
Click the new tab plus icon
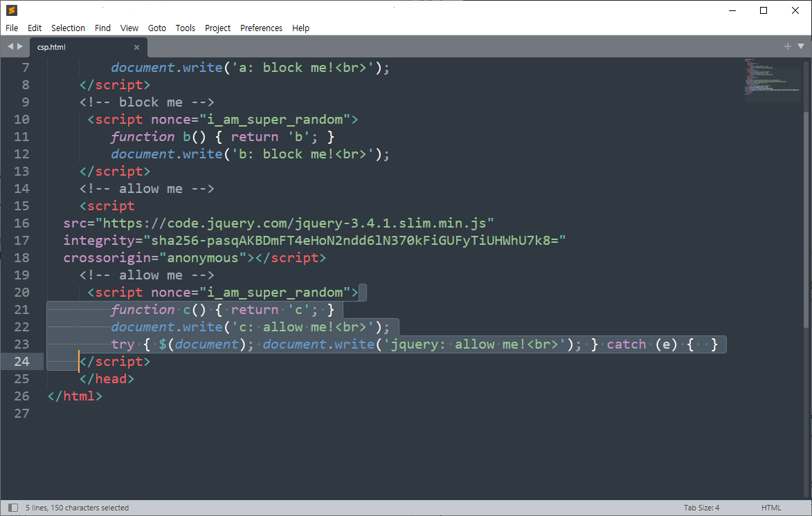[x=787, y=46]
